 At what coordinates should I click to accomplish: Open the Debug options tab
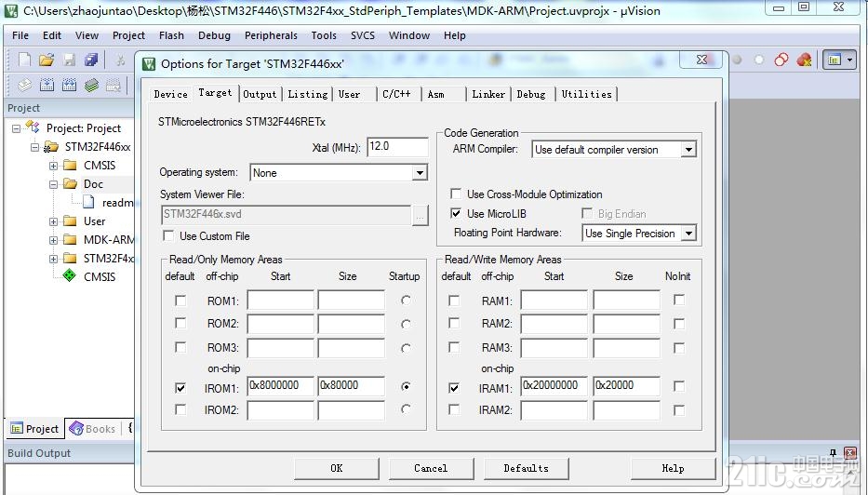tap(531, 94)
